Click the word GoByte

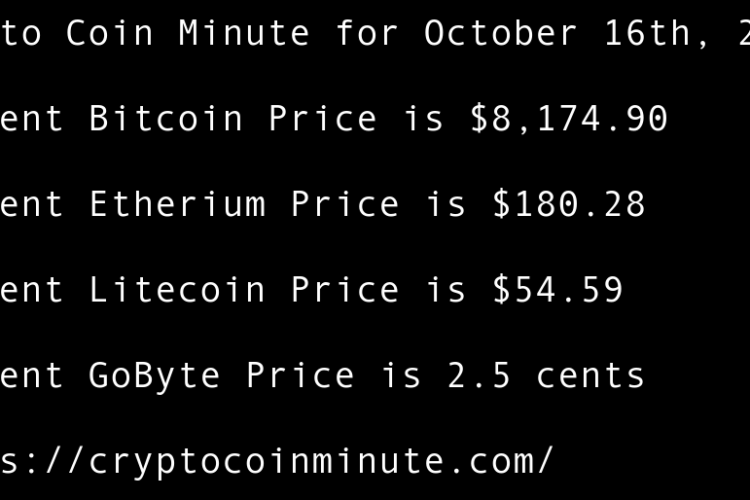click(155, 376)
